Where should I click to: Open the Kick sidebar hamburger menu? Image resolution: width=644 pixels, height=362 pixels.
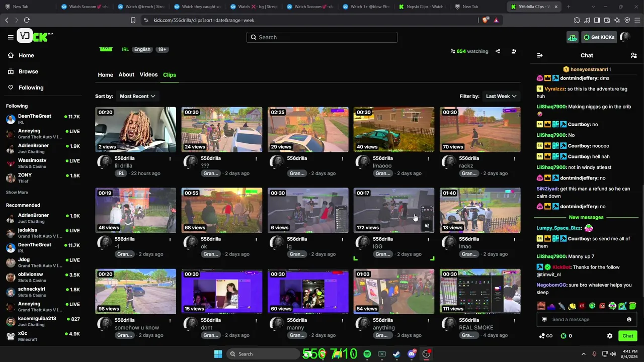[x=11, y=37]
